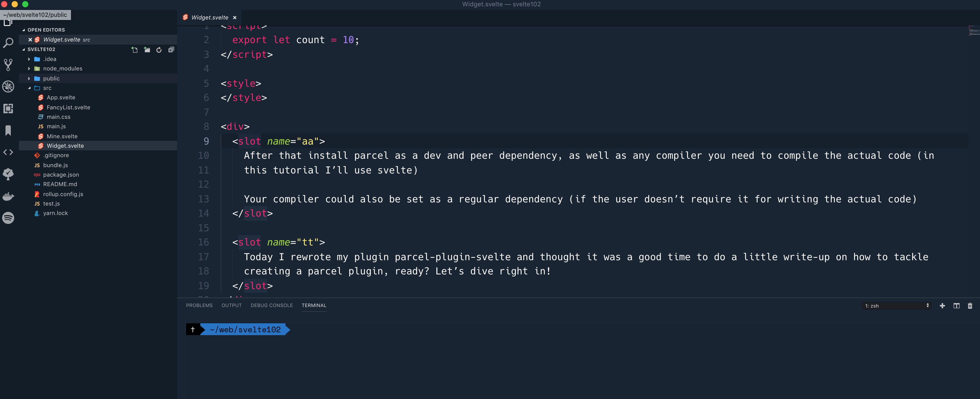Collapse all folders in explorer
Screen dimensions: 980x399
[x=171, y=50]
